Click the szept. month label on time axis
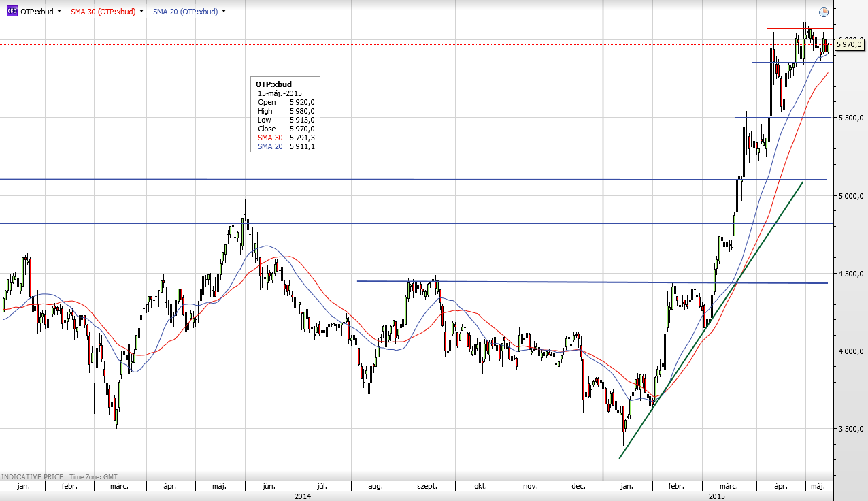Viewport: 868px width, 501px height. pos(426,487)
